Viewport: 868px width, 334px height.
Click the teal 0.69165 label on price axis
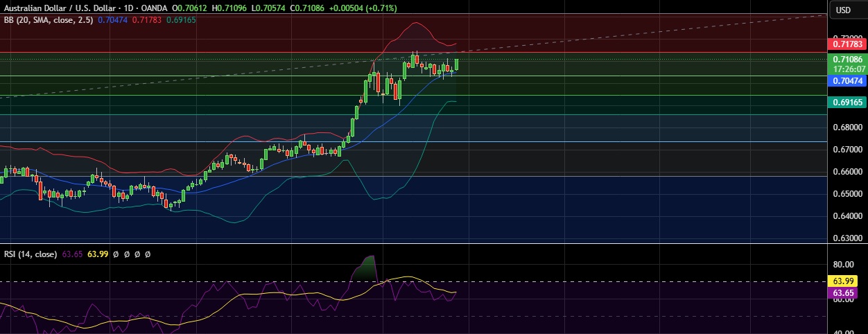[847, 102]
